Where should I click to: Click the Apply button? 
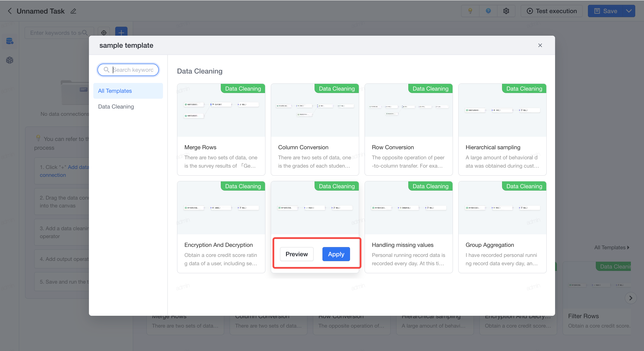tap(336, 254)
